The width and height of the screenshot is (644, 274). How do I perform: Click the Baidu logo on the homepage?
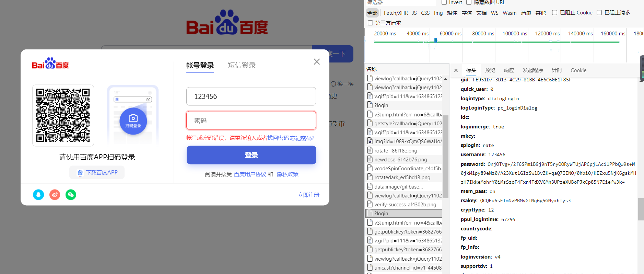pos(227,23)
